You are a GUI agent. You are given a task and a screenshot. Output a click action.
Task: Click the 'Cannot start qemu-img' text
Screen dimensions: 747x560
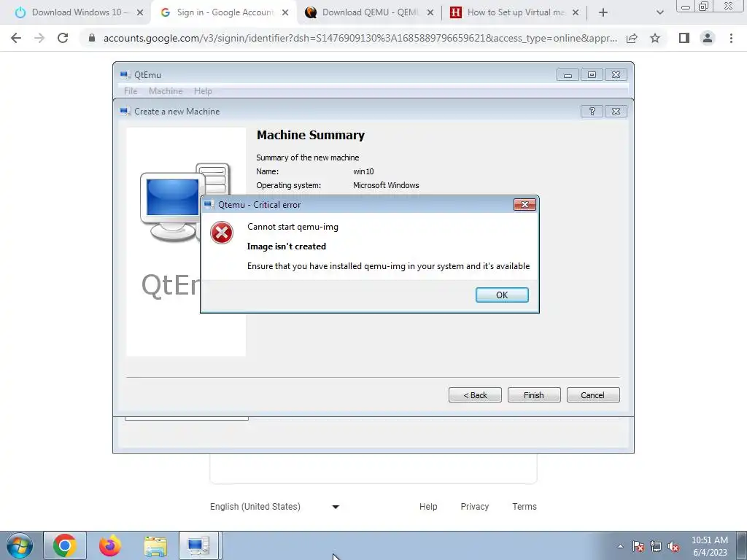293,227
